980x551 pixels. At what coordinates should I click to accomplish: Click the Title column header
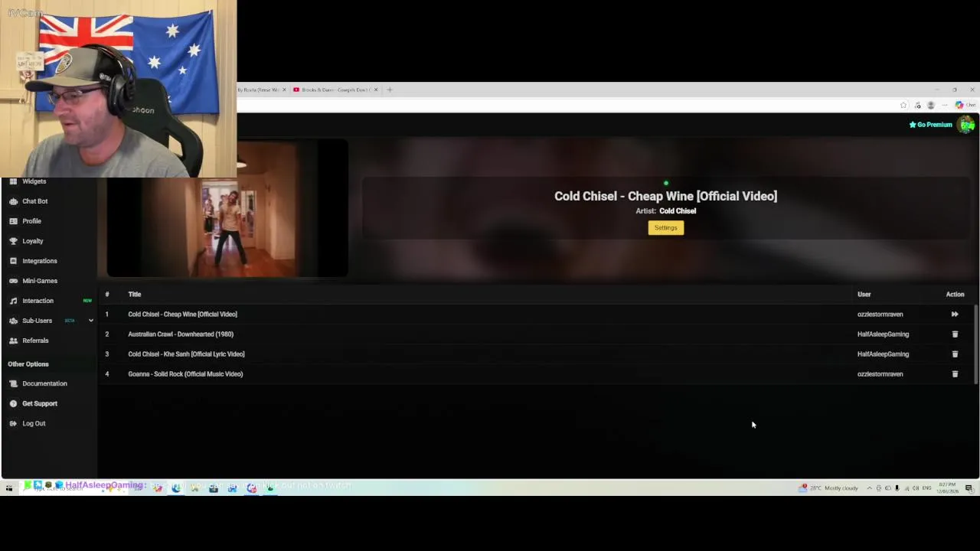135,294
